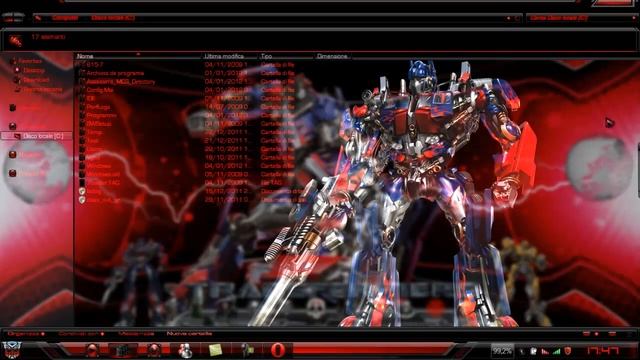Click Disco locale (C:) in the address breadcrumb
The height and width of the screenshot is (360, 640).
tap(113, 18)
